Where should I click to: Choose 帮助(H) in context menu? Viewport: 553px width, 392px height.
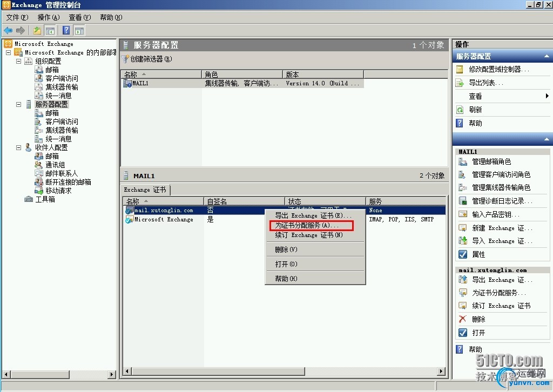[315, 279]
